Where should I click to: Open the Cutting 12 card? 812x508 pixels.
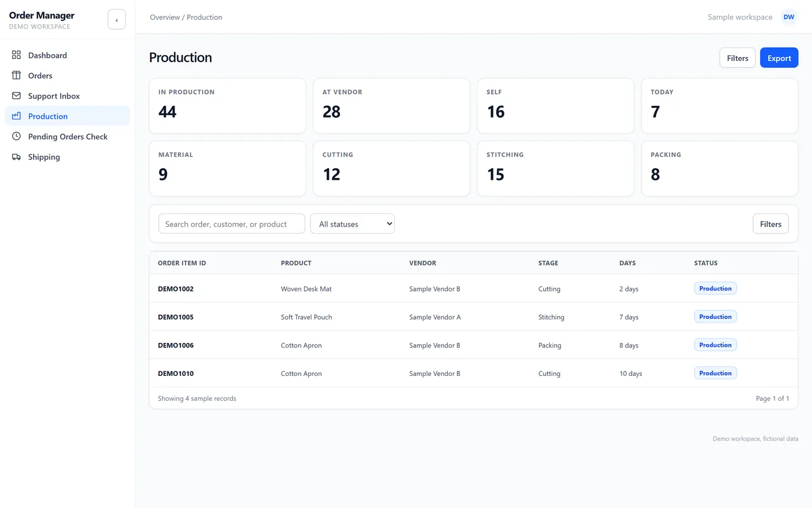click(391, 168)
